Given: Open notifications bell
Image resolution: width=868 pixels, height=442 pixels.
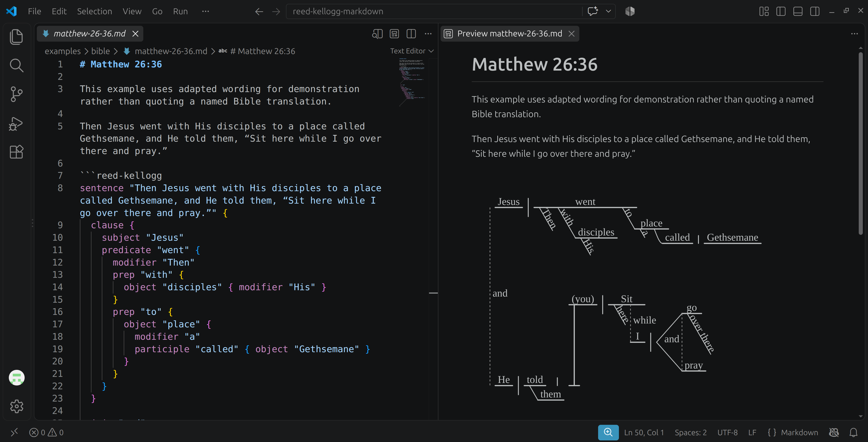Looking at the screenshot, I should [853, 432].
